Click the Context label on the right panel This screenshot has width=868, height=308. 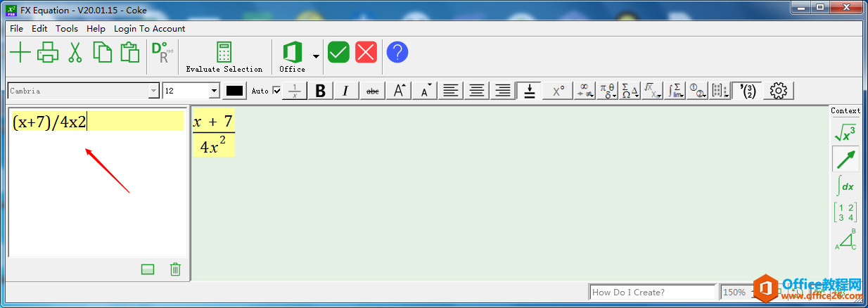(845, 110)
